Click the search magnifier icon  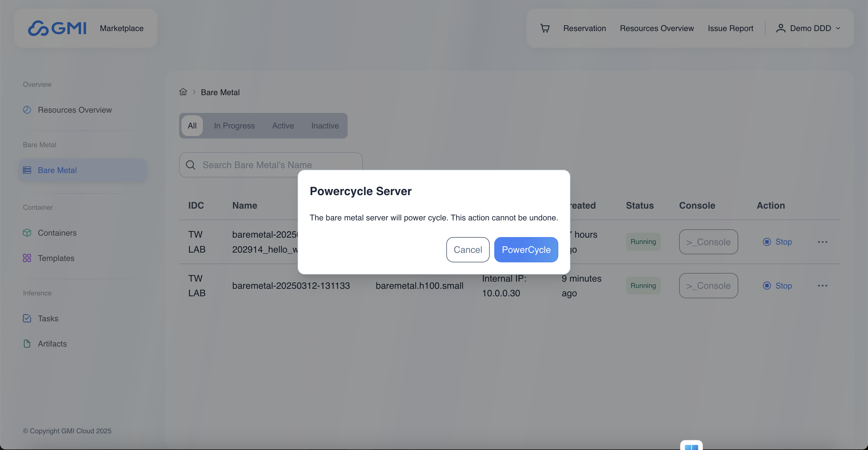coord(190,165)
